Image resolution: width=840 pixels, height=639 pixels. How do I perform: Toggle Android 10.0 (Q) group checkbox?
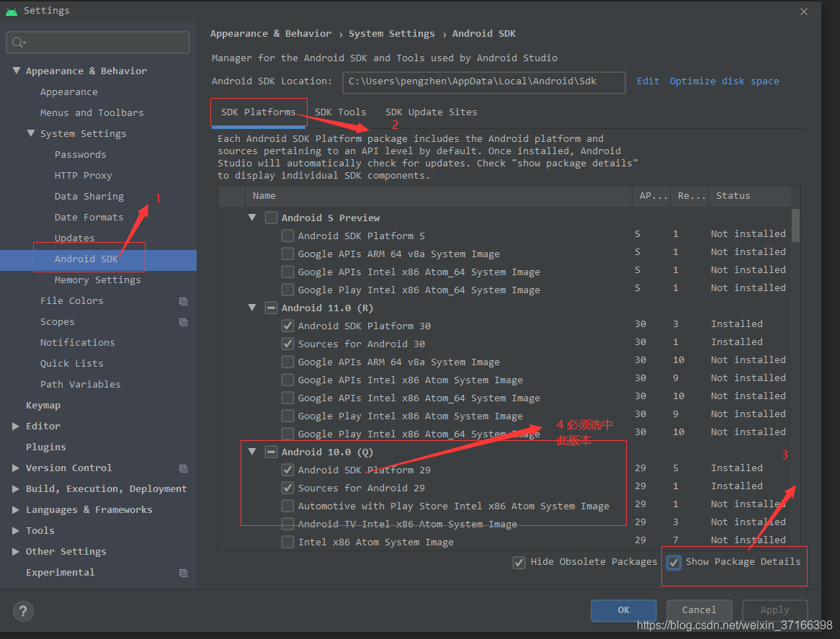(x=271, y=452)
